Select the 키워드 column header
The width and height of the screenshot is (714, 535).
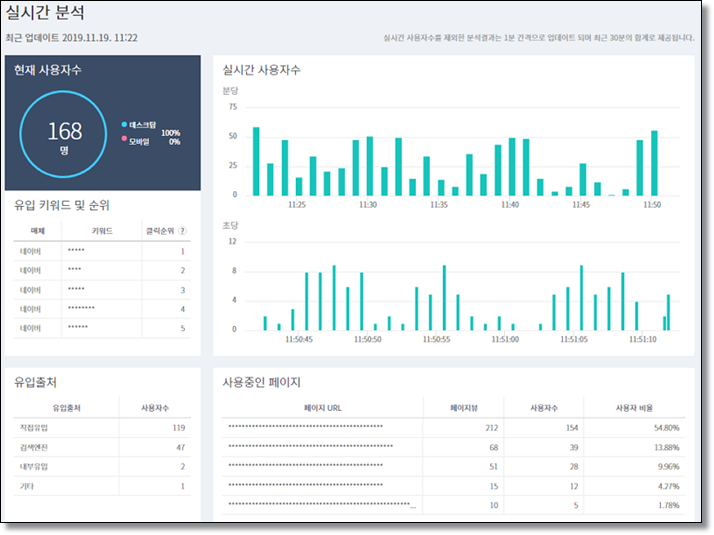point(102,231)
